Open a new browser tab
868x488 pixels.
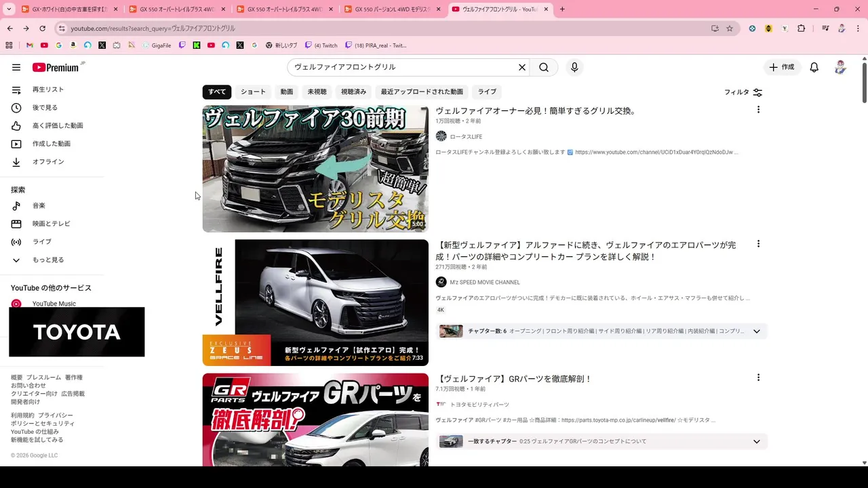(x=562, y=9)
